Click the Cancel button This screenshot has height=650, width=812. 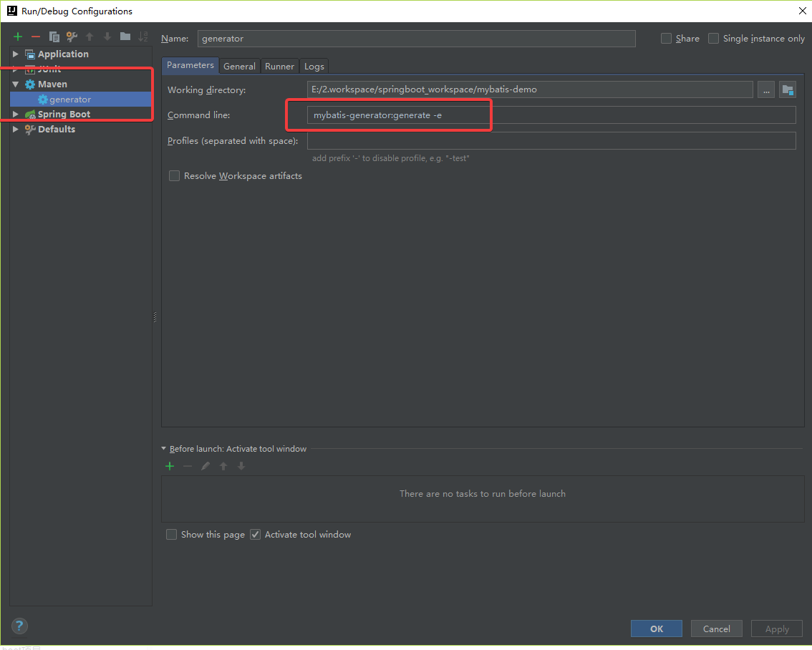(x=717, y=629)
